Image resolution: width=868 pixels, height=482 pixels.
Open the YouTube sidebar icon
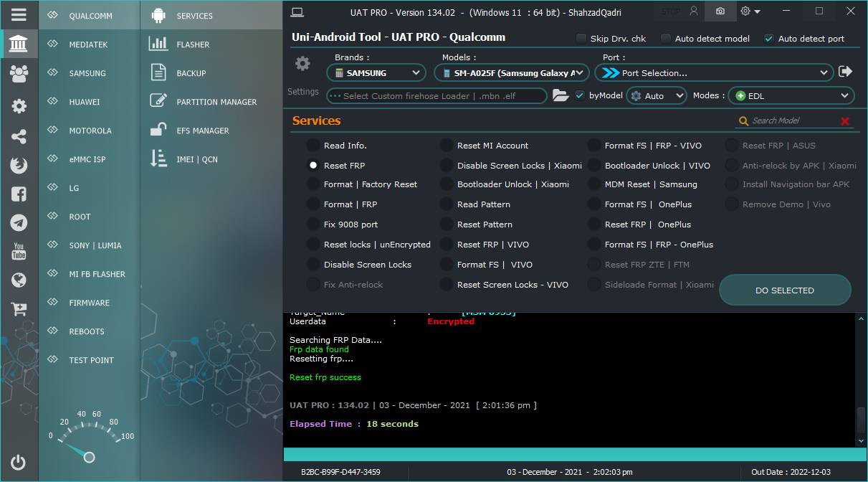[19, 251]
